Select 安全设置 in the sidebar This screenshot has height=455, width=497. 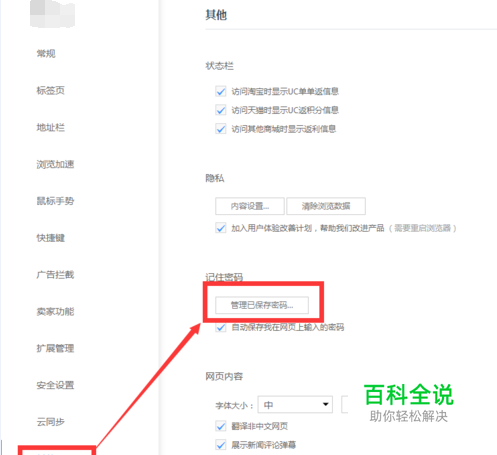55,385
